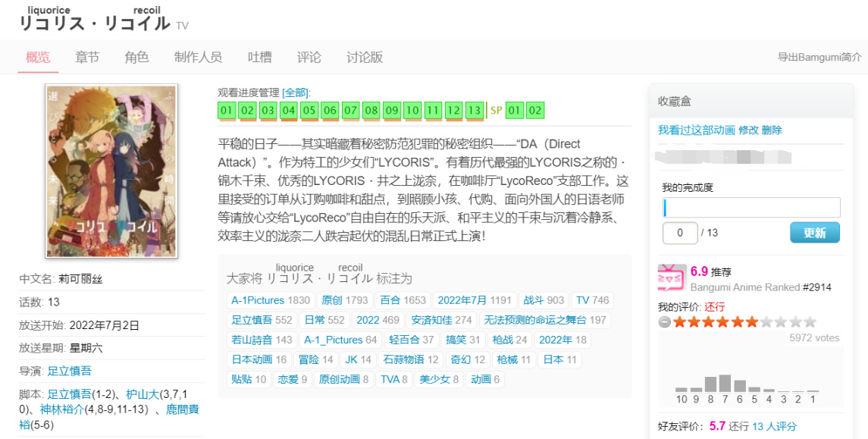Viewport: 868px width, 439px height.
Task: Click the 贴贴 10 tag
Action: tap(249, 379)
